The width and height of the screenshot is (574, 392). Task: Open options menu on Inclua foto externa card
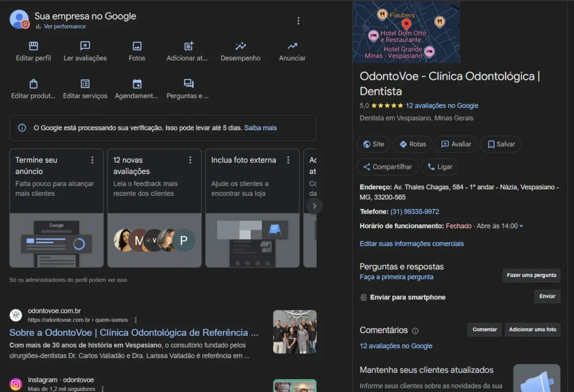(288, 160)
